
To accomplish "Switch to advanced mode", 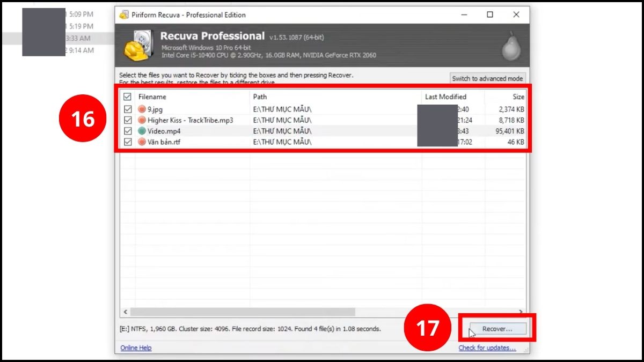I will [x=487, y=78].
